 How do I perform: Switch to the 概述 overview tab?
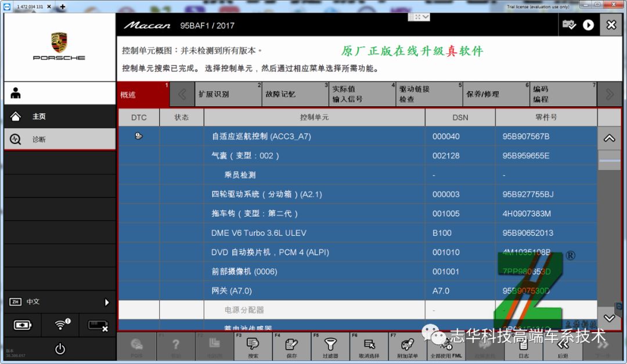click(x=143, y=95)
